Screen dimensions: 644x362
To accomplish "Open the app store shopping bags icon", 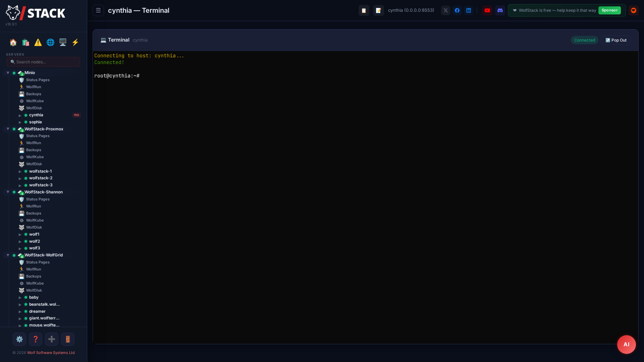I will point(25,42).
